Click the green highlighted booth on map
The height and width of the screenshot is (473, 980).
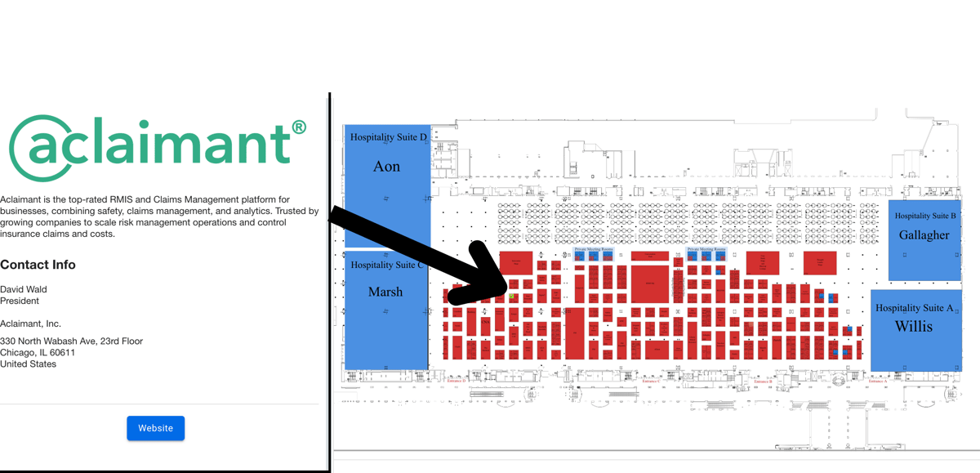click(511, 296)
